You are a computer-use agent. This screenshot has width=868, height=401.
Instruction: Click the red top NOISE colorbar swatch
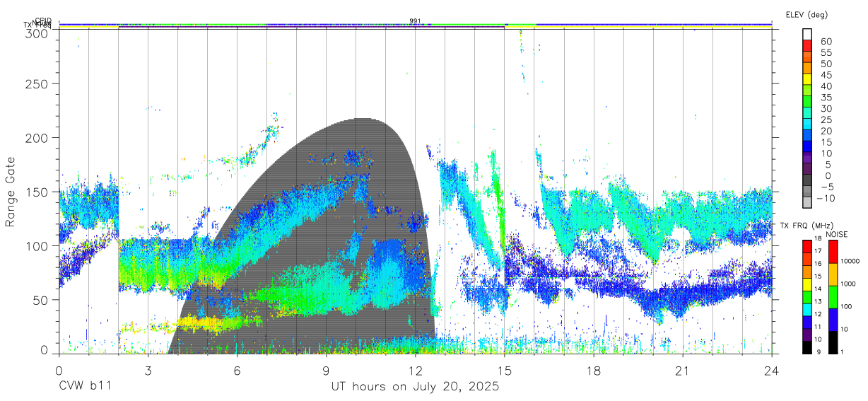[832, 251]
